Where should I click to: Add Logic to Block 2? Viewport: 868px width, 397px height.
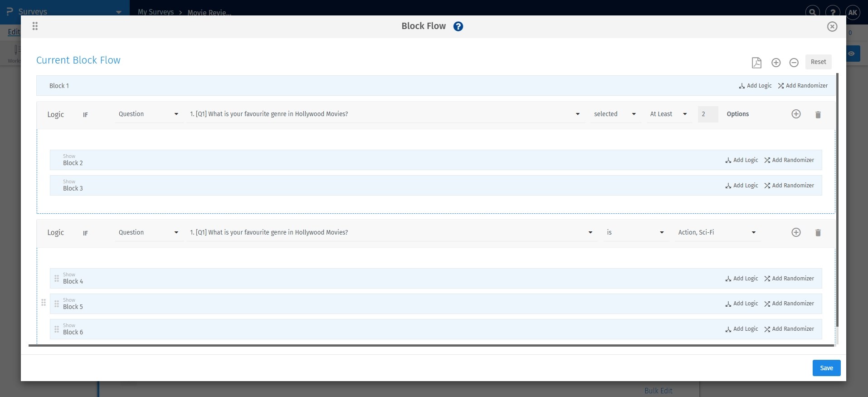click(x=741, y=160)
